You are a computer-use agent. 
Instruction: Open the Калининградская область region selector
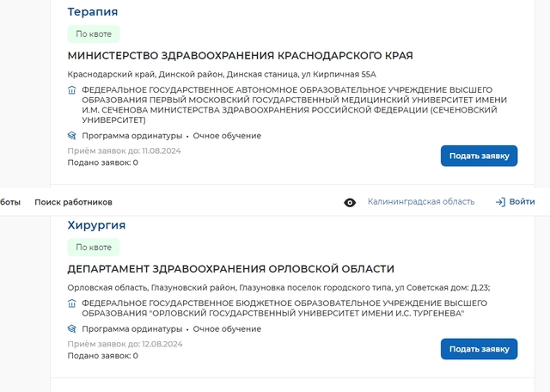pos(420,202)
